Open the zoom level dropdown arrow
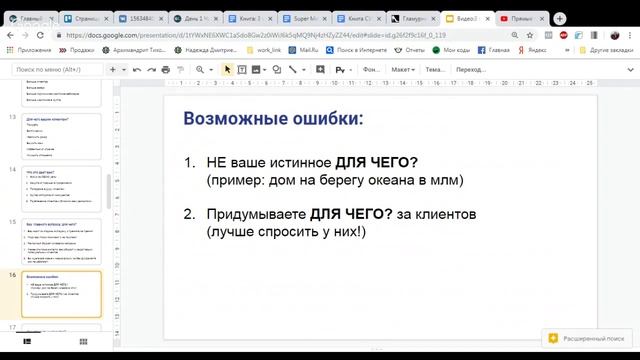Screen dimensions: 640x360 211,70
